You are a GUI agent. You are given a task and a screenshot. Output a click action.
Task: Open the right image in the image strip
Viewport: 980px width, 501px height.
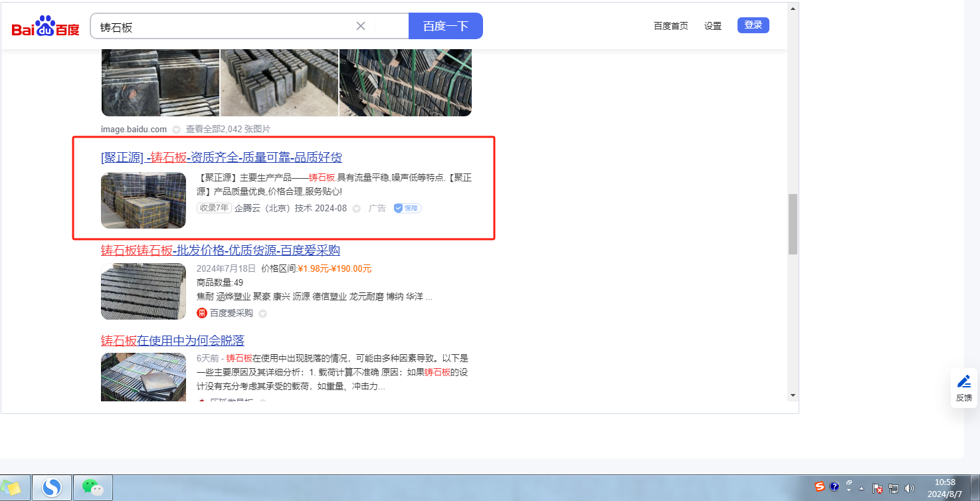406,82
